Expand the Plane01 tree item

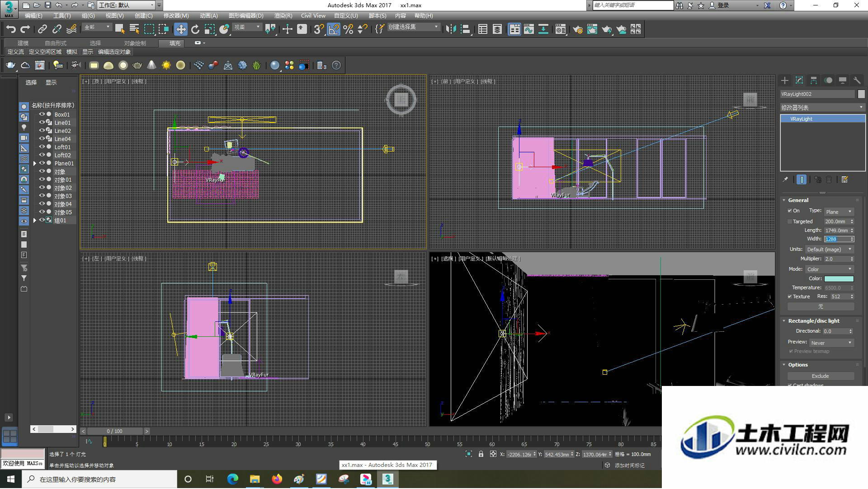35,164
